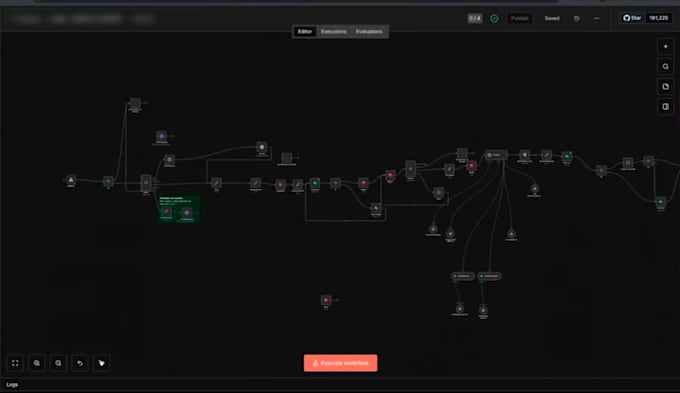
Task: Select the yellow-icon node near right edge
Action: (628, 163)
